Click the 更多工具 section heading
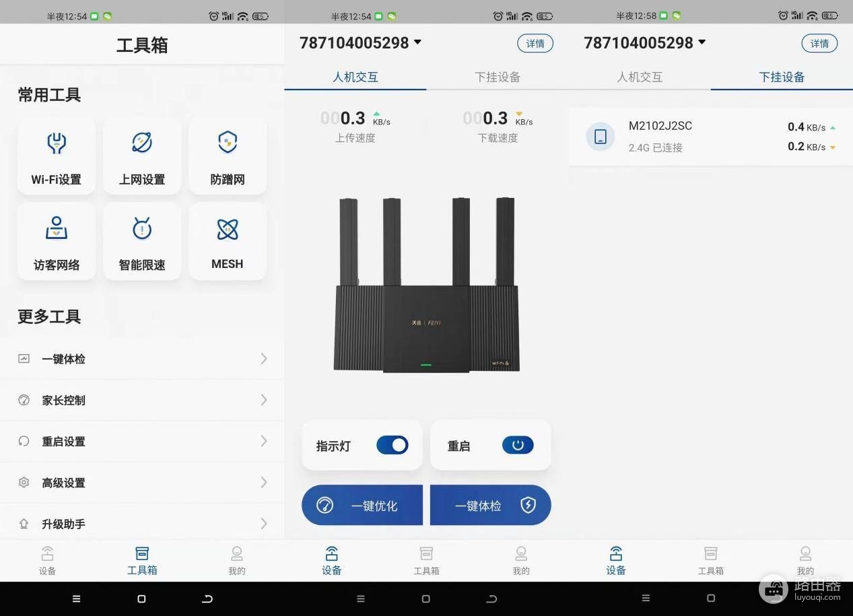The image size is (853, 616). pos(49,316)
